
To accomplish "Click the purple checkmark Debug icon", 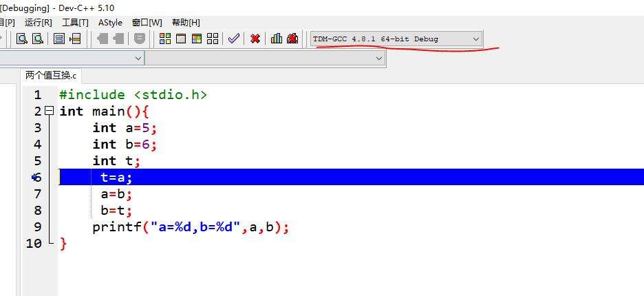I will point(234,39).
